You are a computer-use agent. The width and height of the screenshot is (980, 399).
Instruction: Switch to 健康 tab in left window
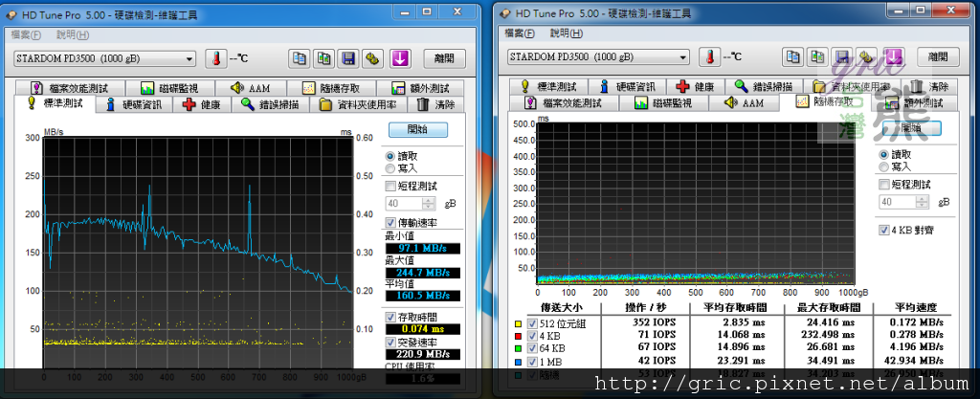pos(201,104)
